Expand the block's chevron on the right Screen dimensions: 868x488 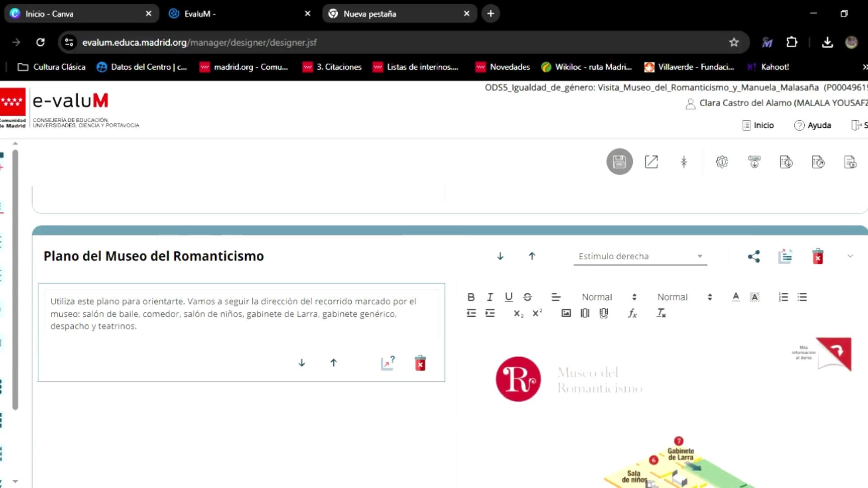(850, 256)
